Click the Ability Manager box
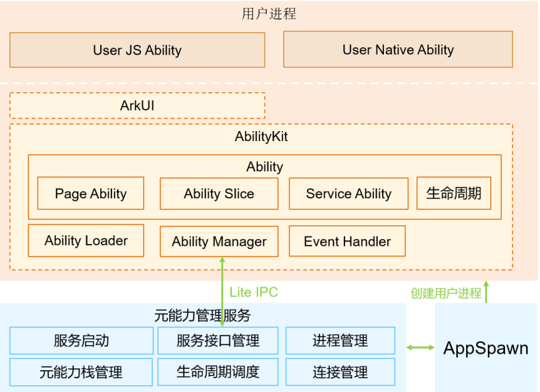The image size is (540, 392). pos(219,242)
